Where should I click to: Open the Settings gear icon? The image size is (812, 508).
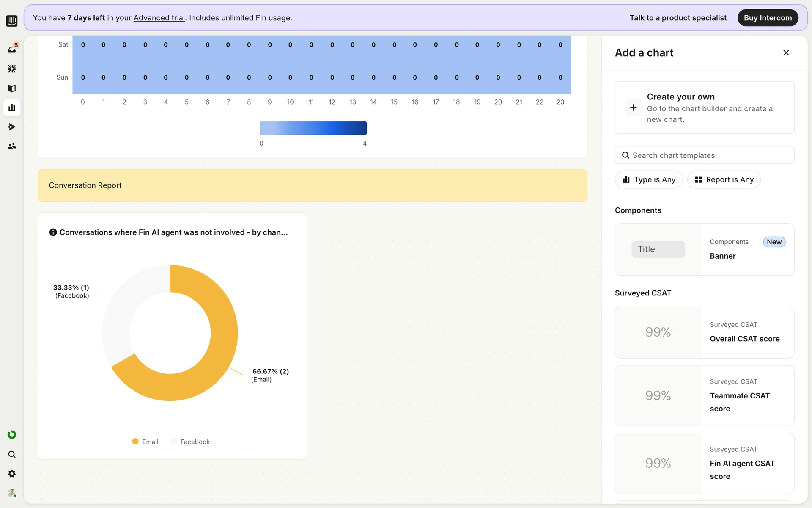click(12, 474)
